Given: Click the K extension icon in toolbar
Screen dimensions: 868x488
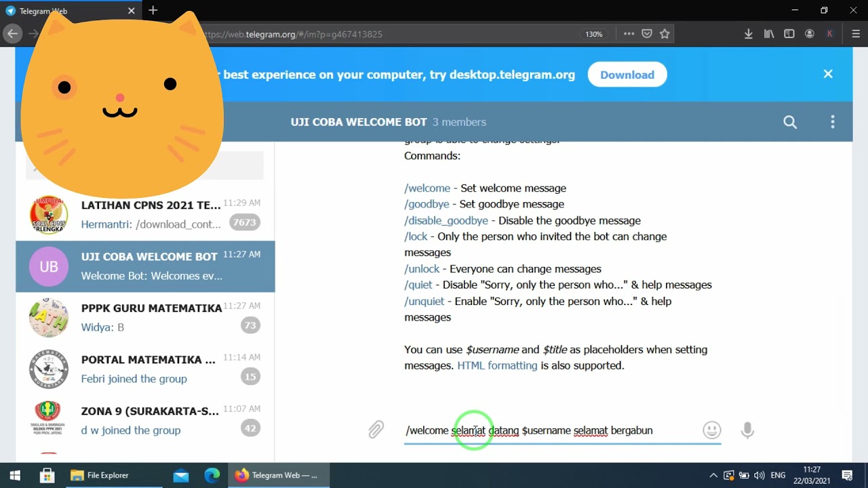Looking at the screenshot, I should pos(830,34).
